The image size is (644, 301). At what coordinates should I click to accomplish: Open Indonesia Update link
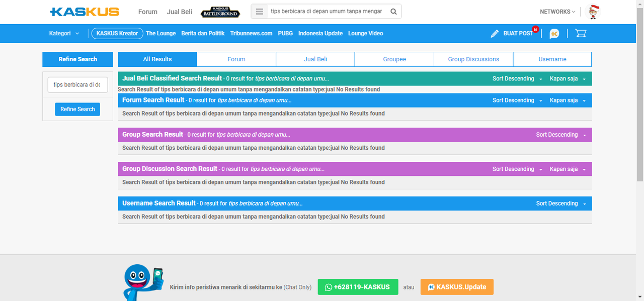pos(320,34)
